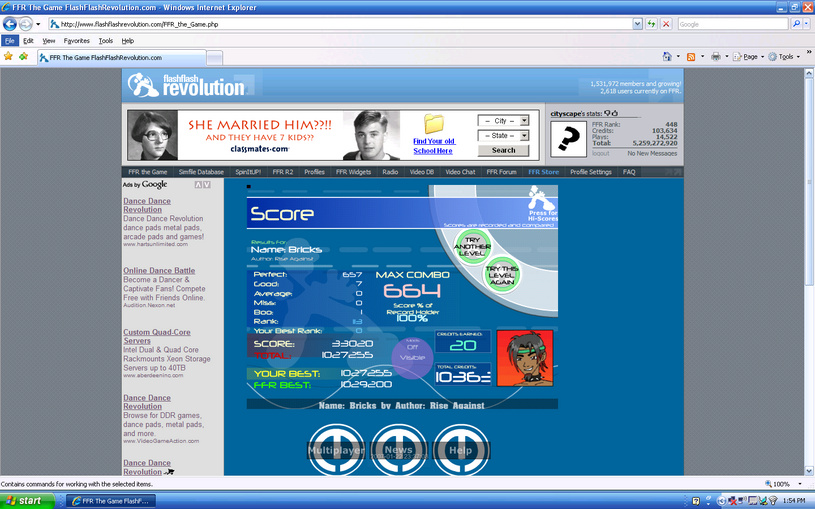
Task: Click the IE Back navigation arrow
Action: (10, 24)
